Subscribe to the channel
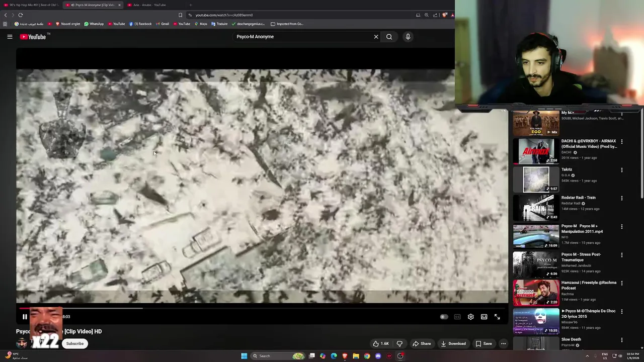Screen dimensions: 644x362 point(75,343)
